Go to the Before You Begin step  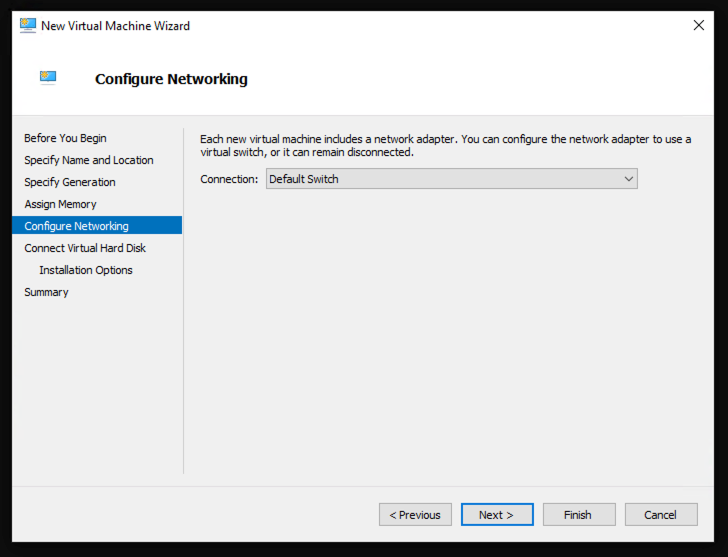65,138
